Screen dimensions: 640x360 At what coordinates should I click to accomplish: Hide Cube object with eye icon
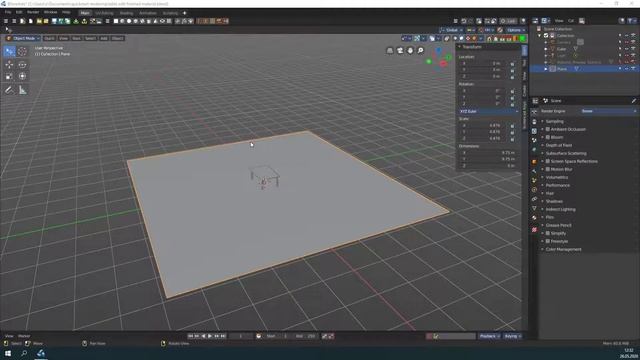[626, 49]
